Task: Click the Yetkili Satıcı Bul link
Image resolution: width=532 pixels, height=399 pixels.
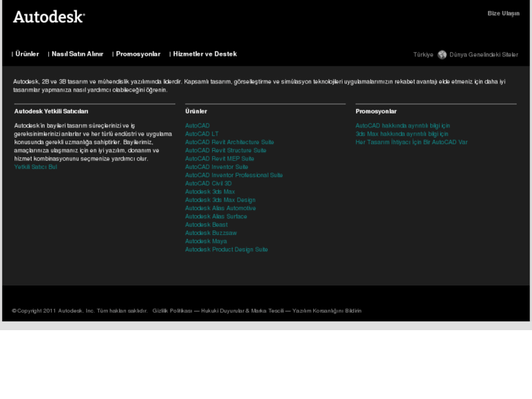Action: [36, 167]
